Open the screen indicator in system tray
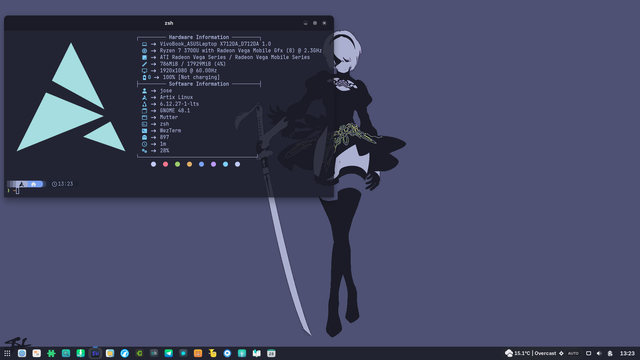 click(x=589, y=353)
